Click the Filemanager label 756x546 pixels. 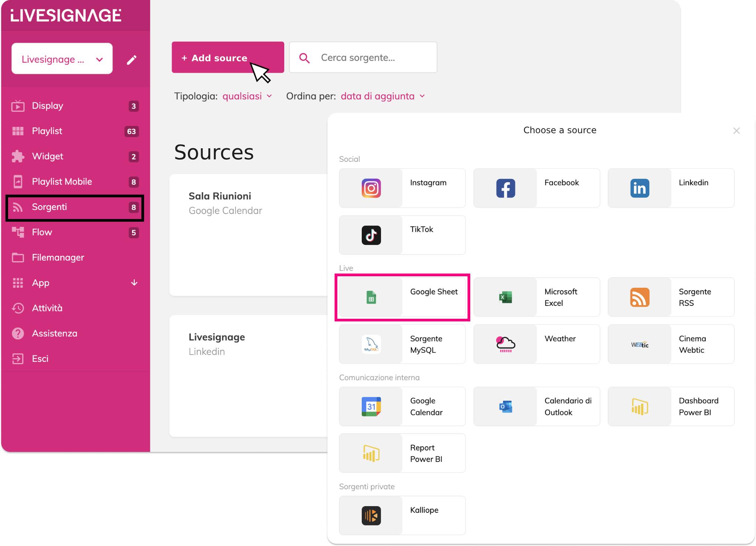pyautogui.click(x=58, y=258)
